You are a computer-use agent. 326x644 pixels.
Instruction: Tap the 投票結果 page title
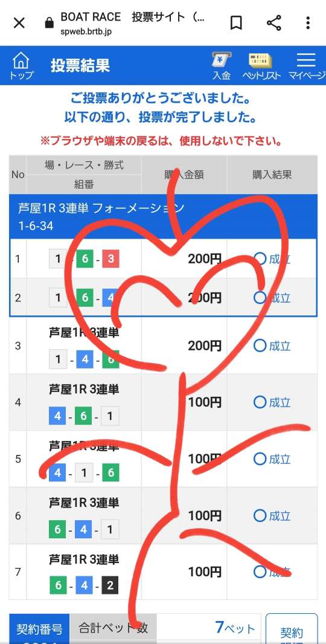pyautogui.click(x=80, y=66)
